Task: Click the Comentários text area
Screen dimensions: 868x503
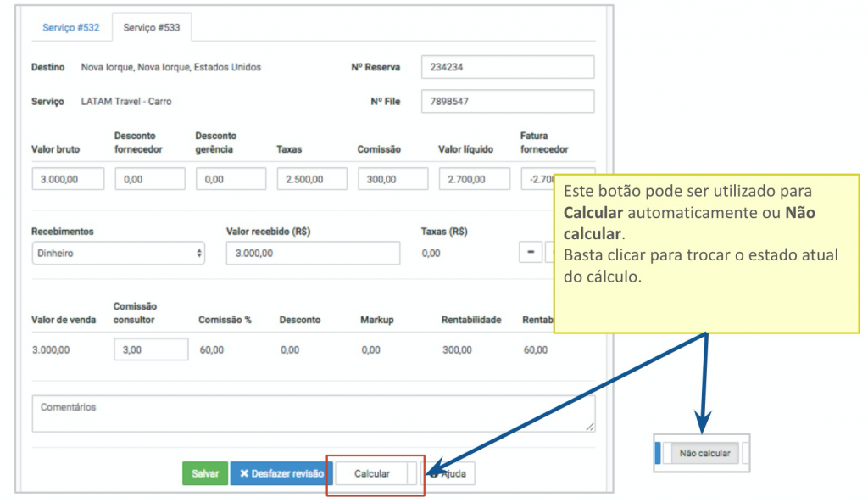Action: [x=314, y=413]
